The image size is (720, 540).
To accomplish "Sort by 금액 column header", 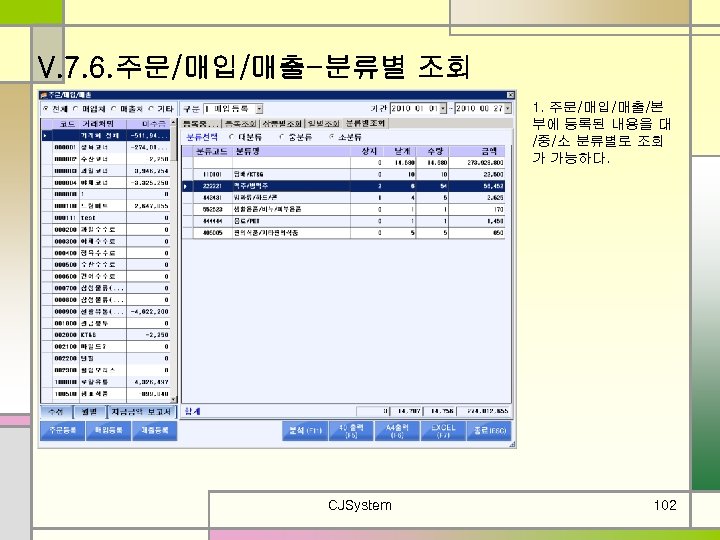I will point(477,151).
